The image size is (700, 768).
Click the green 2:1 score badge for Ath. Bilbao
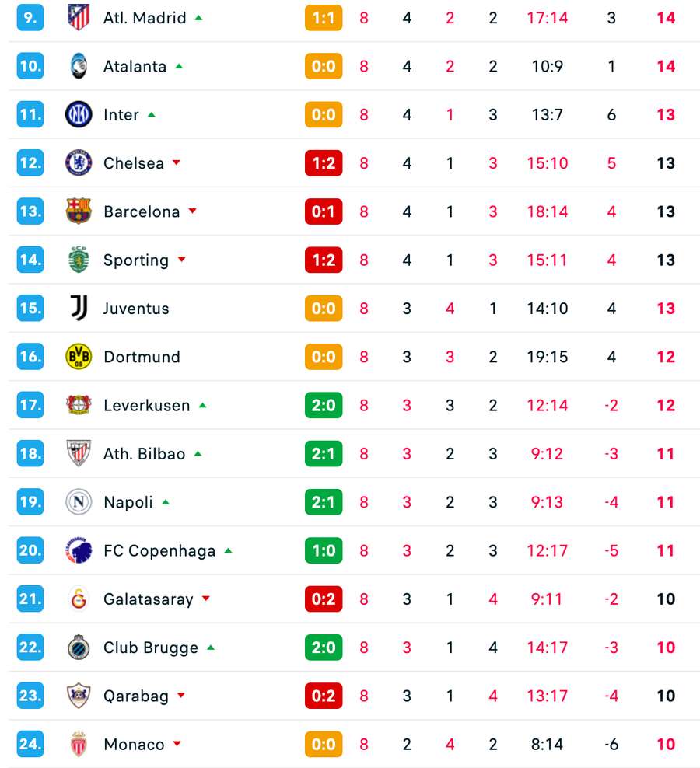coord(324,453)
